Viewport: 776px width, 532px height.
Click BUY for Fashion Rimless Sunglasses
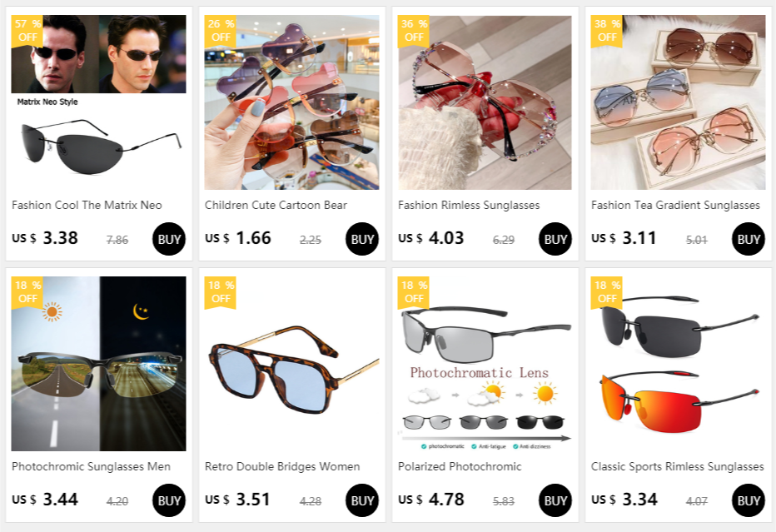555,239
